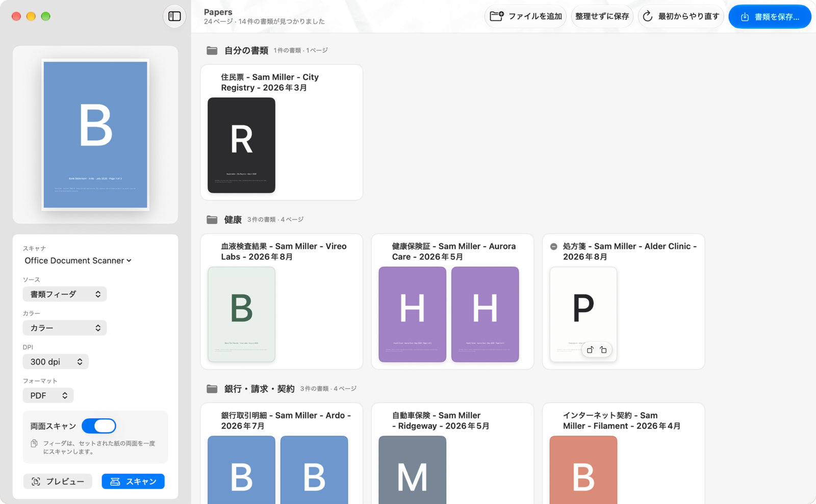The height and width of the screenshot is (504, 816).
Task: Rotate the prescription page left
Action: 590,350
